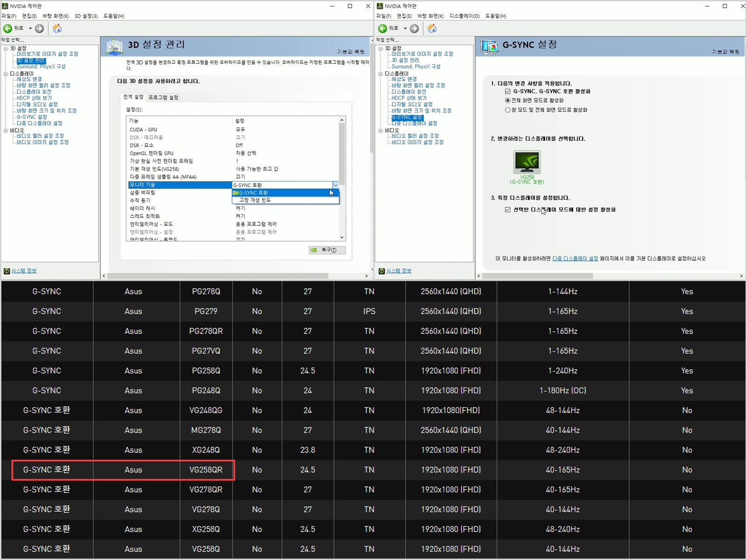Open 바탕 화면(K) menu in the G-SYNC 설정 window
The image size is (747, 560).
point(430,16)
